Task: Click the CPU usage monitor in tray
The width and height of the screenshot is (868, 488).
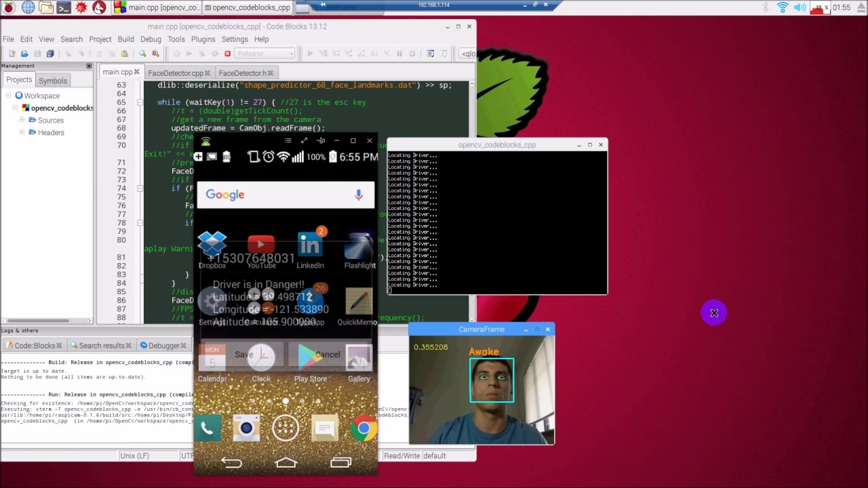Action: pyautogui.click(x=820, y=7)
